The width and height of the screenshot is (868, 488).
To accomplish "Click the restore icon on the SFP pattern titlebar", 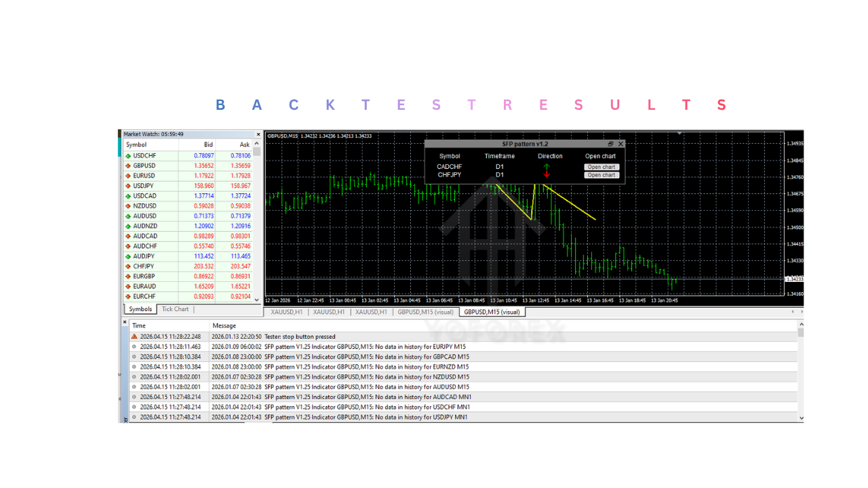I will point(611,144).
